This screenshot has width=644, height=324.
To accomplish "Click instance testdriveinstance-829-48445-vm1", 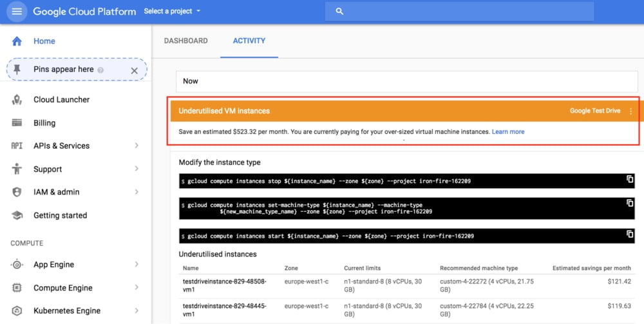I will click(x=225, y=310).
